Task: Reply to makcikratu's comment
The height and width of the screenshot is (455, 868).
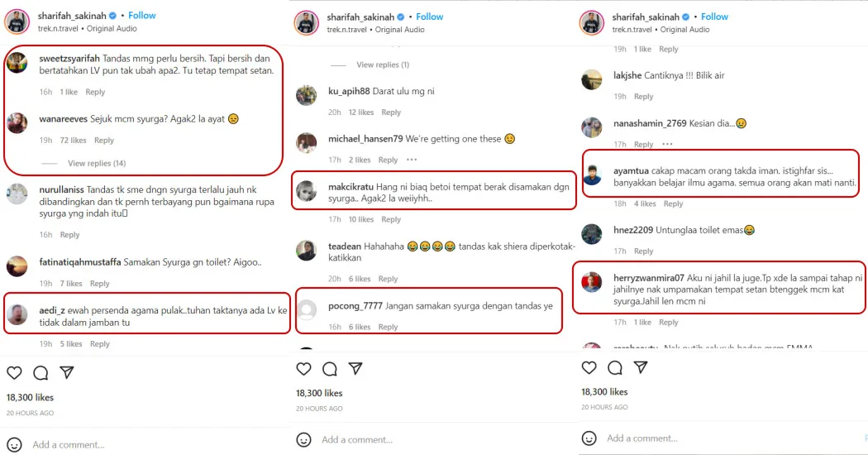Action: (391, 219)
